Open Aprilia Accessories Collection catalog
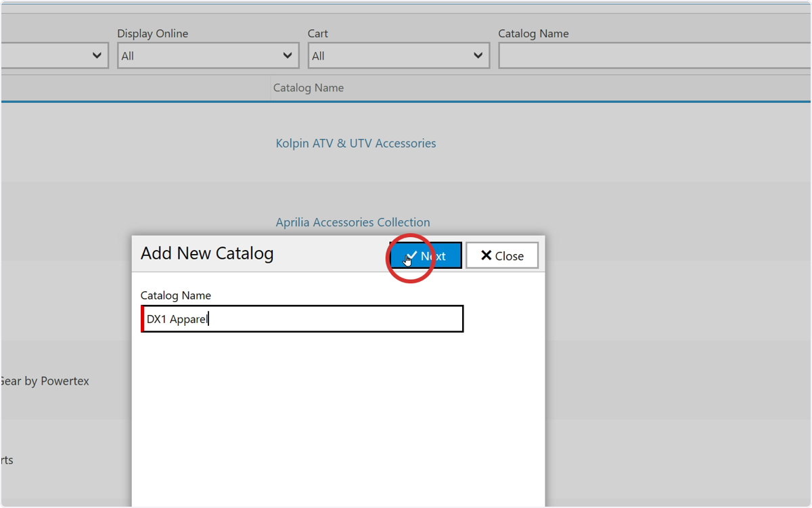Viewport: 812px width, 508px height. point(353,222)
